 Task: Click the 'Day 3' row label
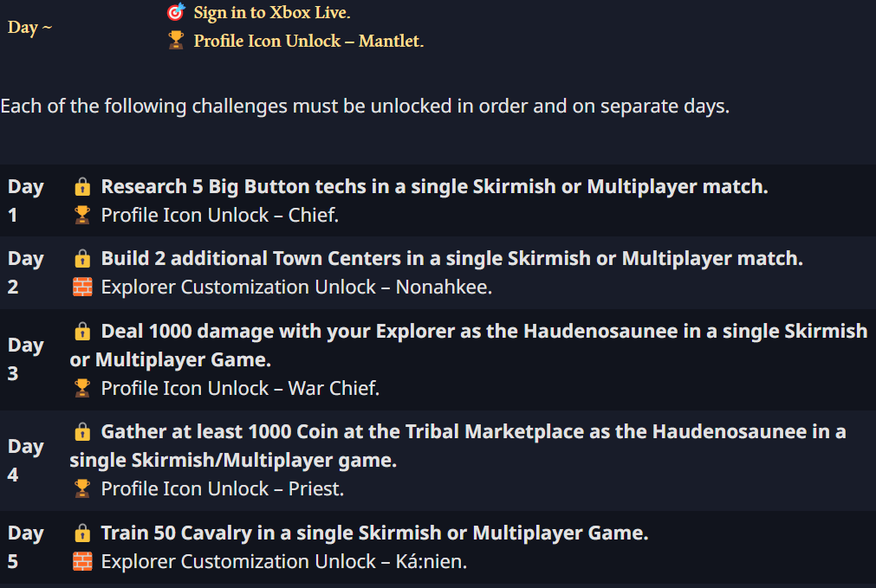(26, 359)
